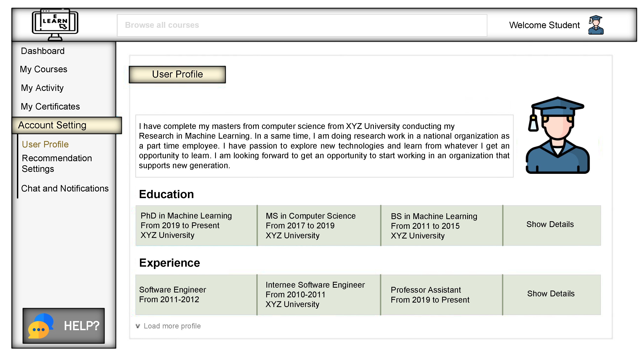Screen dimensions: 644x356
Task: Click the small student avatar in header
Action: pyautogui.click(x=596, y=25)
